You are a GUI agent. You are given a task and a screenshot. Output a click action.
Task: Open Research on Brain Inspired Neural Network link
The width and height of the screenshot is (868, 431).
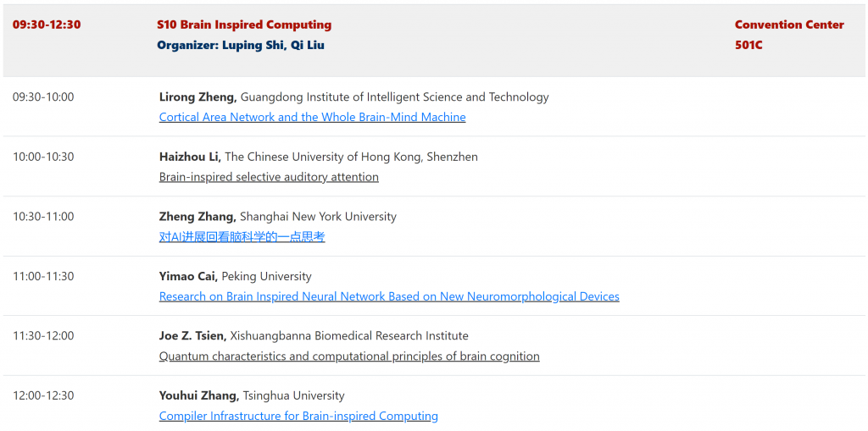click(x=389, y=296)
